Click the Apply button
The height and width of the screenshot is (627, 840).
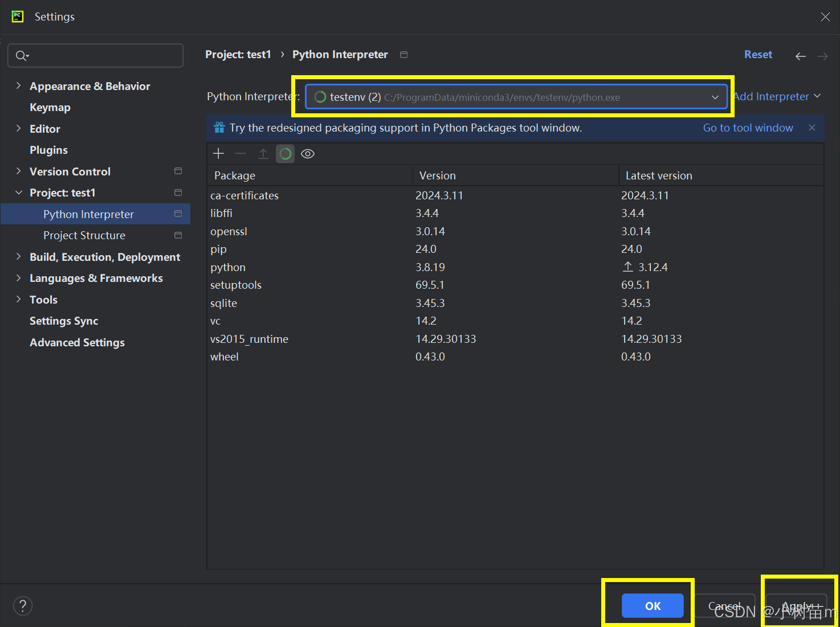coord(796,606)
